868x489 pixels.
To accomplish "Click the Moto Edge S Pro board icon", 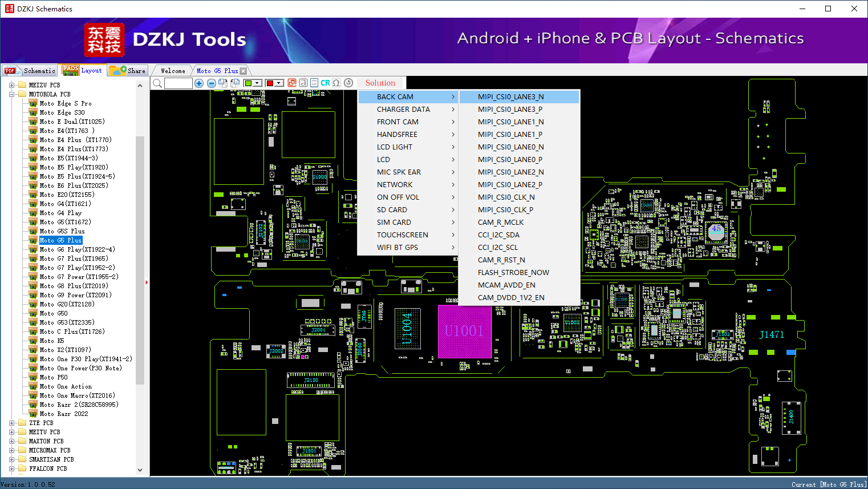I will (33, 103).
